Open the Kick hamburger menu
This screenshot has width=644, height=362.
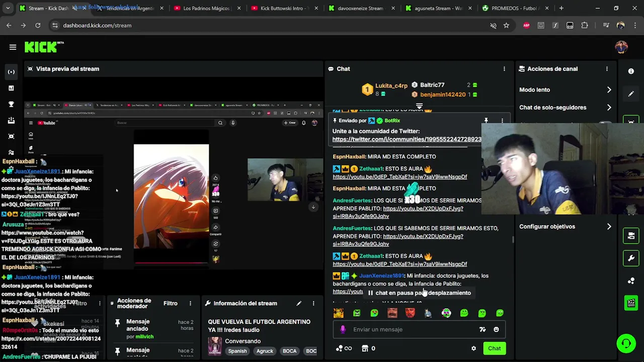tap(13, 47)
